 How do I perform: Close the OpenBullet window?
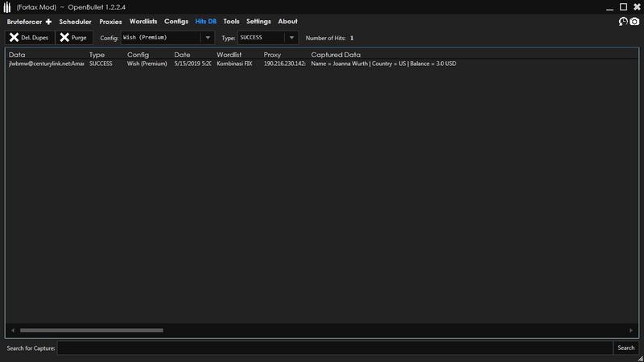pyautogui.click(x=637, y=7)
